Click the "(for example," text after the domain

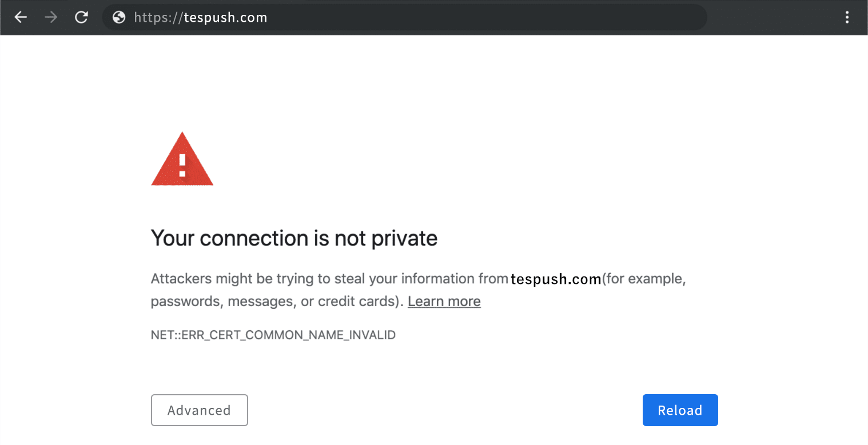pos(644,279)
